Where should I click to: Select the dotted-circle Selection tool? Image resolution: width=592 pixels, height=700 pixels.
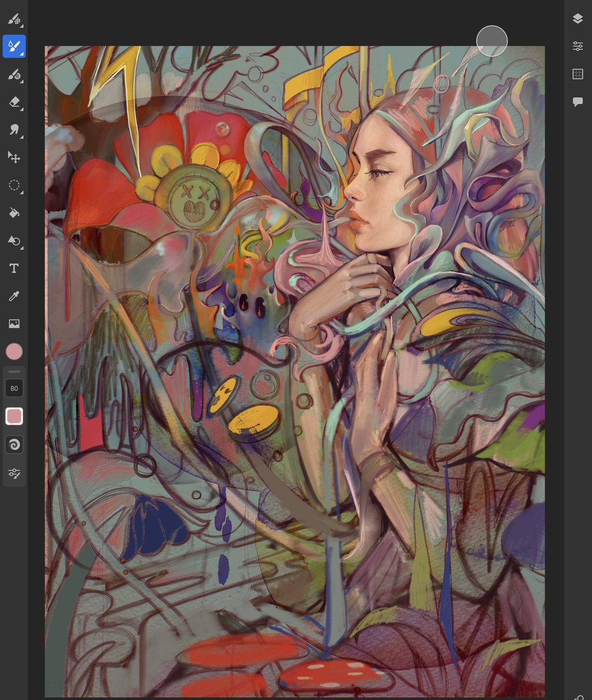click(14, 185)
